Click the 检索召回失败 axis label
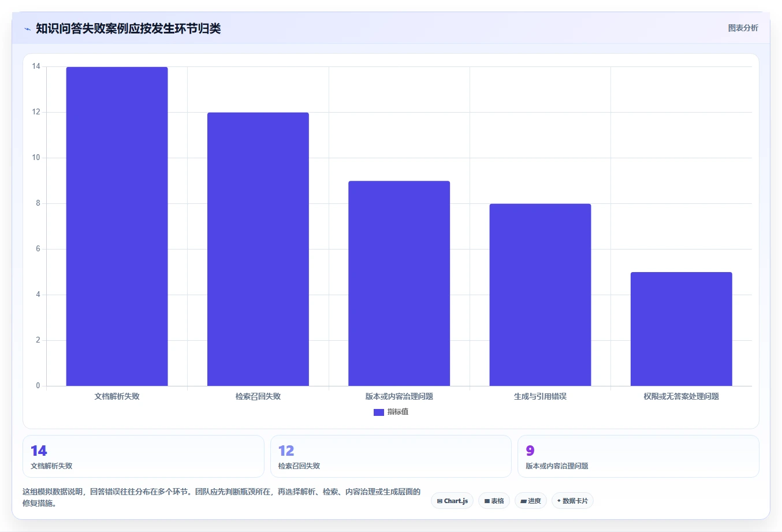 (258, 396)
